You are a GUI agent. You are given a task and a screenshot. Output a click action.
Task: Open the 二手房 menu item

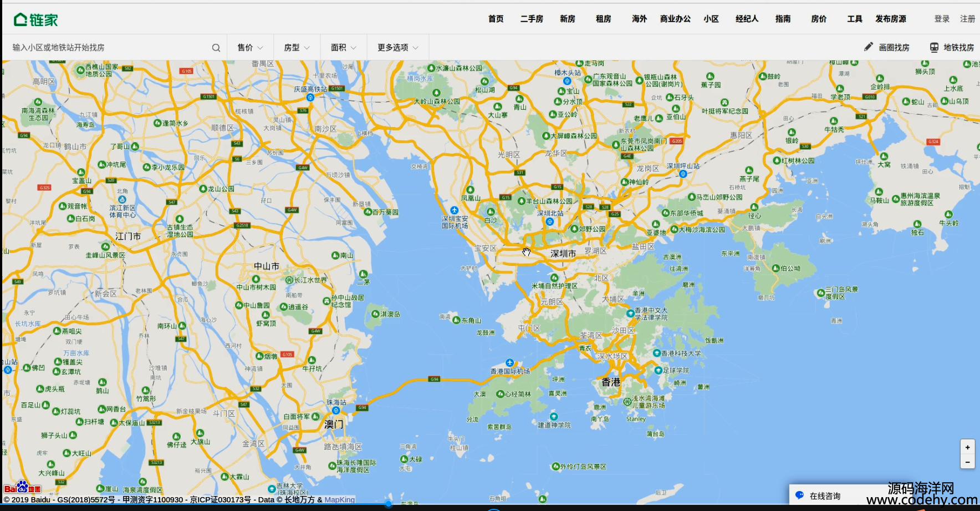click(532, 19)
